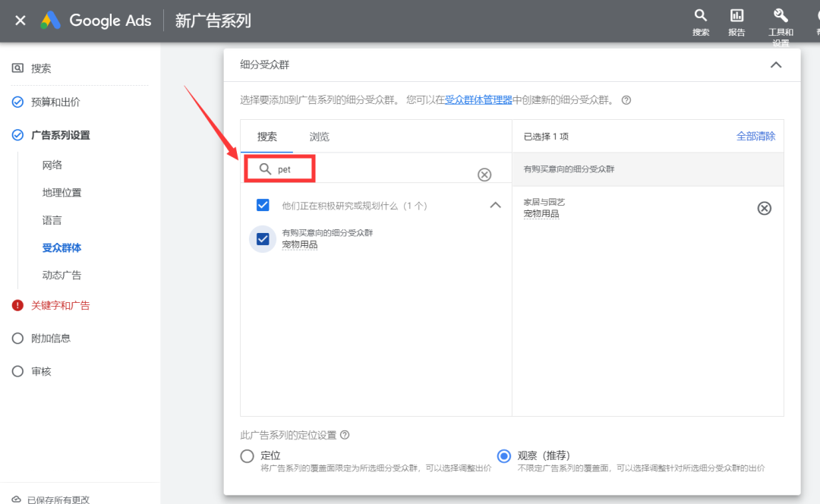Viewport: 820px width, 504px height.
Task: Remove 宠物用品 from selected audiences
Action: [764, 208]
